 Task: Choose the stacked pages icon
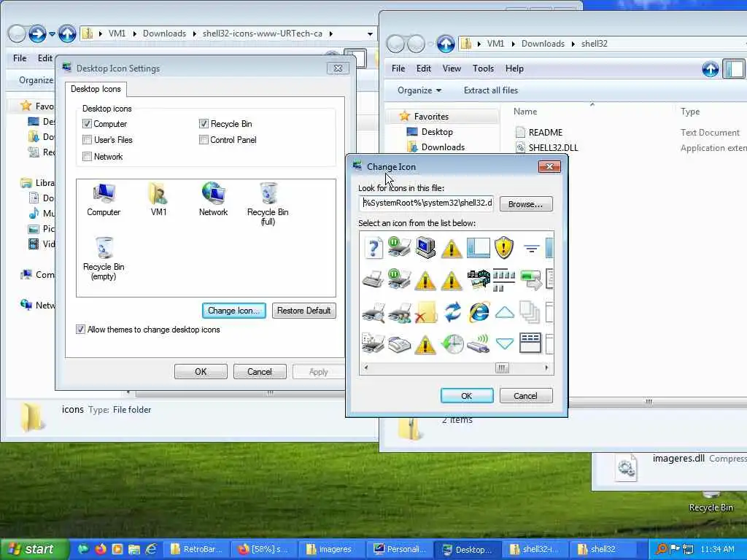[x=530, y=312]
